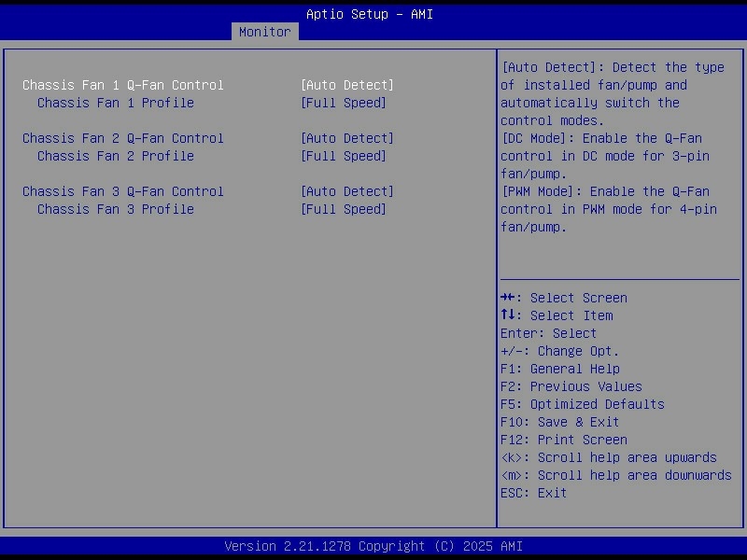Select Chassis Fan 2 Profile label
Image resolution: width=747 pixels, height=560 pixels.
116,156
